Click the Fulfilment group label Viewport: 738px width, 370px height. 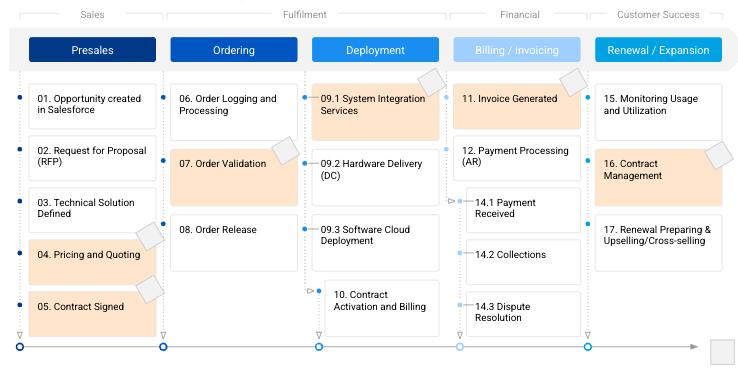point(305,15)
